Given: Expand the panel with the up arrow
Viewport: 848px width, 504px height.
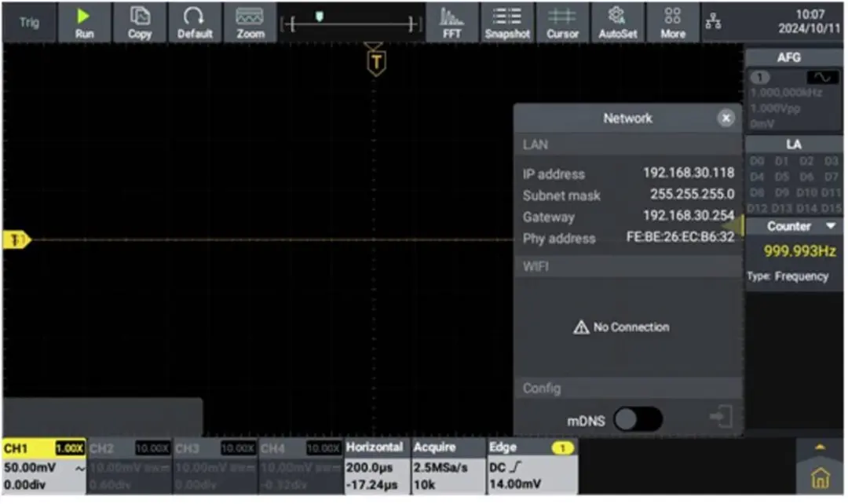Looking at the screenshot, I should tap(820, 447).
